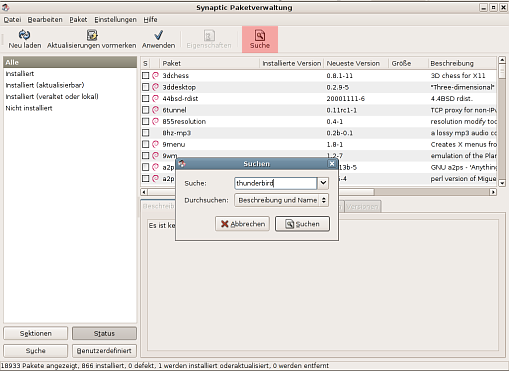The width and height of the screenshot is (509, 371).
Task: Click the Synaptic icon in the title bar
Action: point(6,7)
